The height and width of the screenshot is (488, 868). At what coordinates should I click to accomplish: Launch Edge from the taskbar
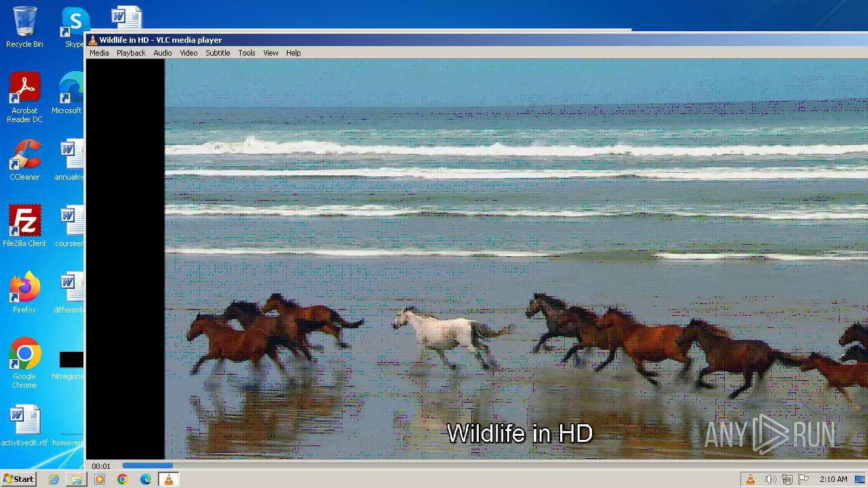pyautogui.click(x=145, y=479)
